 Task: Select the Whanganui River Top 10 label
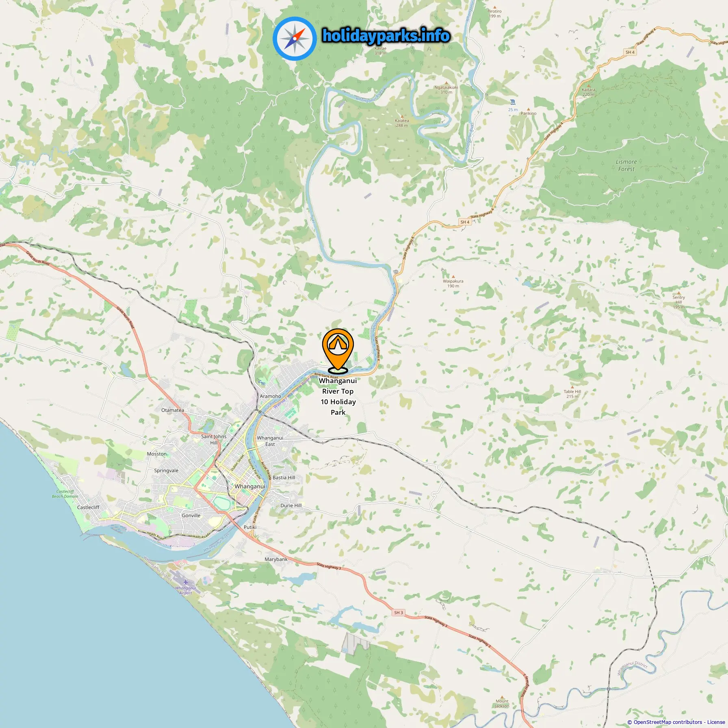point(338,396)
